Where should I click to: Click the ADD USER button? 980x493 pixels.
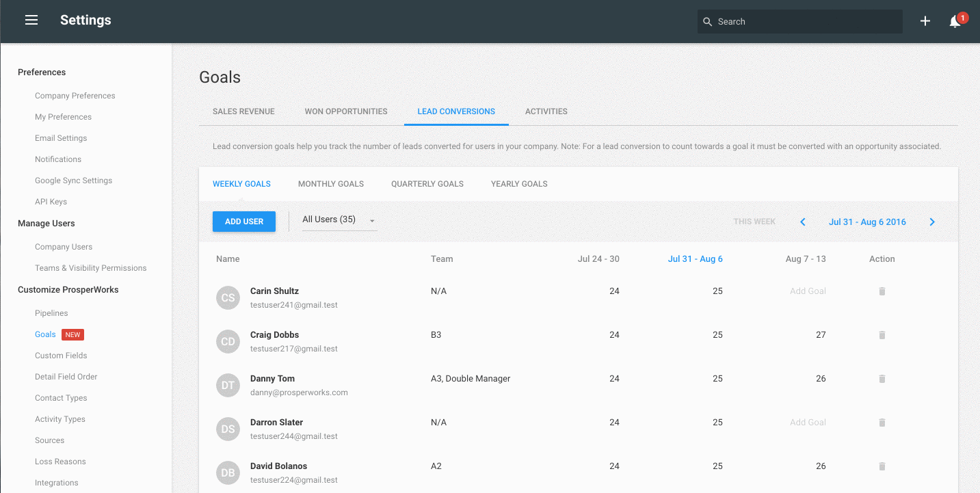[x=244, y=222]
